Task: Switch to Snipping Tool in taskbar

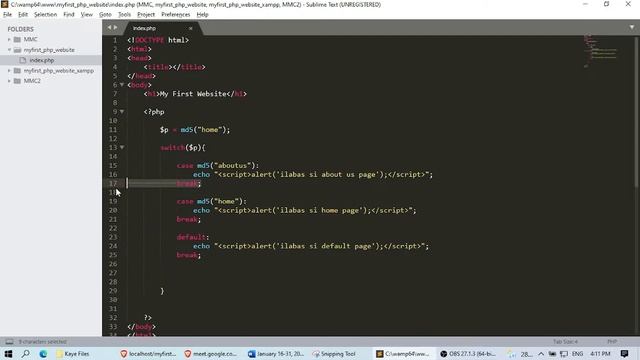Action: pyautogui.click(x=335, y=354)
